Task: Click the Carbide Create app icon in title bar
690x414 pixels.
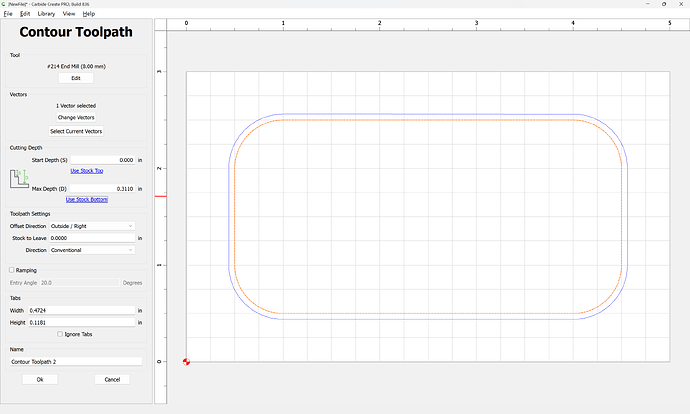Action: pos(5,4)
